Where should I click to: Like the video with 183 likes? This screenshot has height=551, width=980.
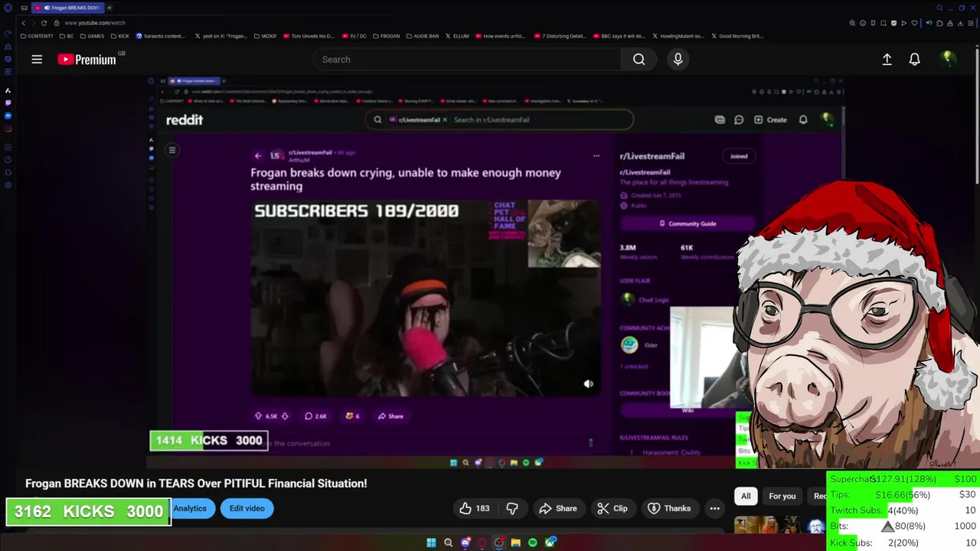click(475, 508)
